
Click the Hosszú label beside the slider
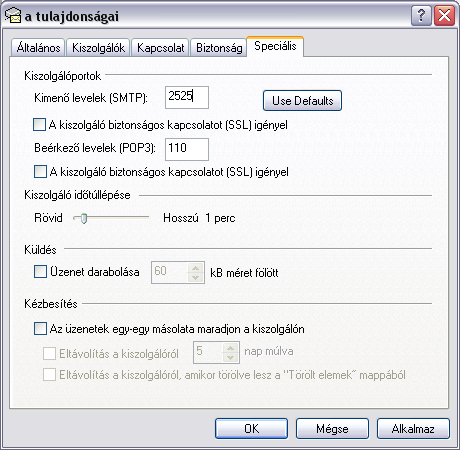[181, 218]
